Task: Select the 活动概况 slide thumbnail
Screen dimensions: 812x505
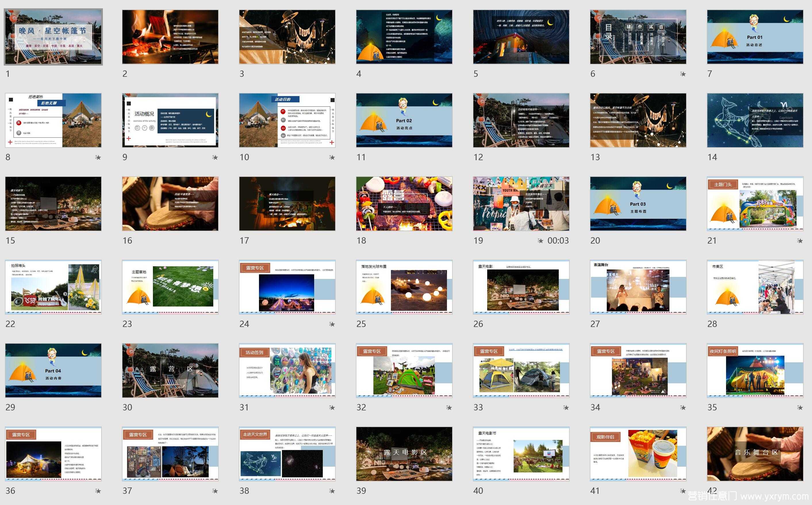Action: tap(170, 120)
